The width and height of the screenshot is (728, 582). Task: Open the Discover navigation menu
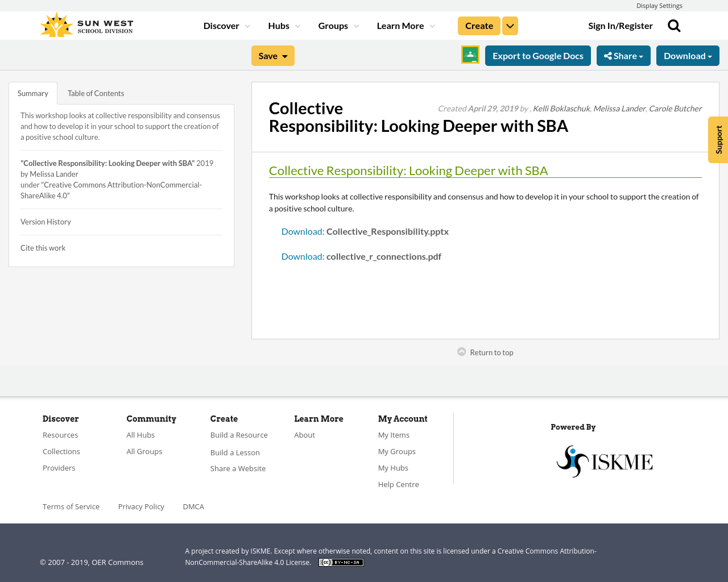(x=226, y=26)
